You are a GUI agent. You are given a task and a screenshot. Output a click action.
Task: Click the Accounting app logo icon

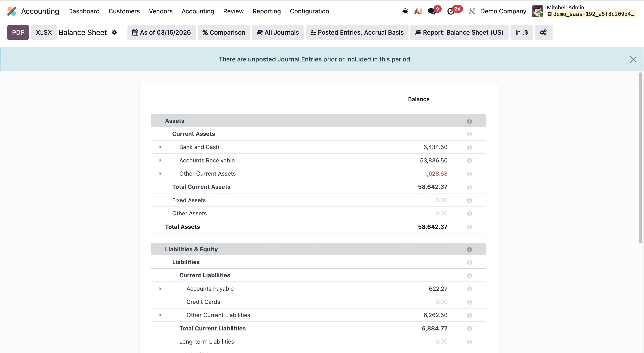(11, 11)
